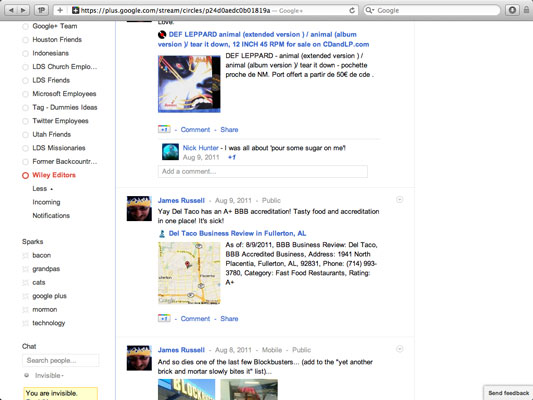This screenshot has width=533, height=400.
Task: Click the Add a comment field
Action: 263,171
